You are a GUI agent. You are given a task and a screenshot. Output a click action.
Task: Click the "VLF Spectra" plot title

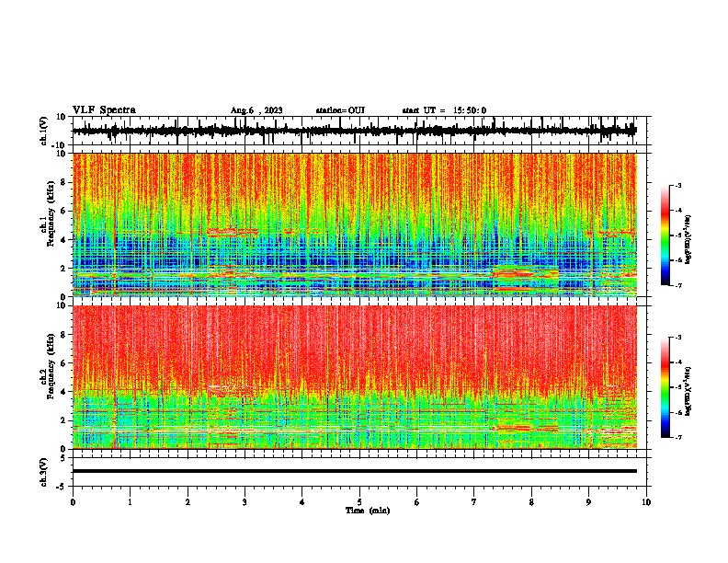(x=104, y=109)
